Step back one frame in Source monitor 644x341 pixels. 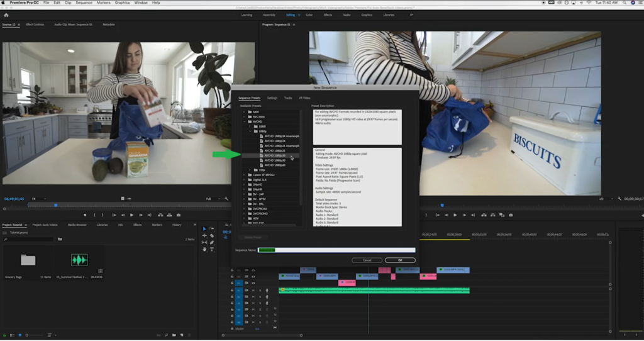[x=123, y=215]
